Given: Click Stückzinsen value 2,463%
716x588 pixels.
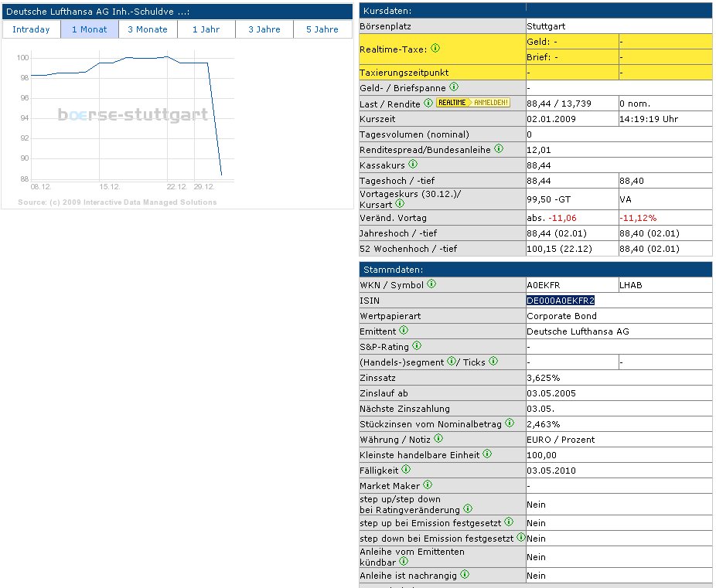Looking at the screenshot, I should (x=544, y=424).
